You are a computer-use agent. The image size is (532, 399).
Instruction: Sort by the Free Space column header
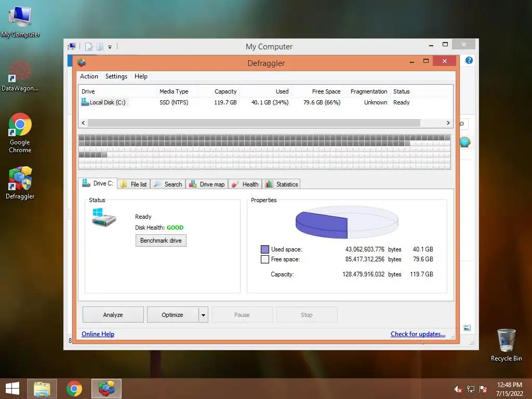coord(317,91)
